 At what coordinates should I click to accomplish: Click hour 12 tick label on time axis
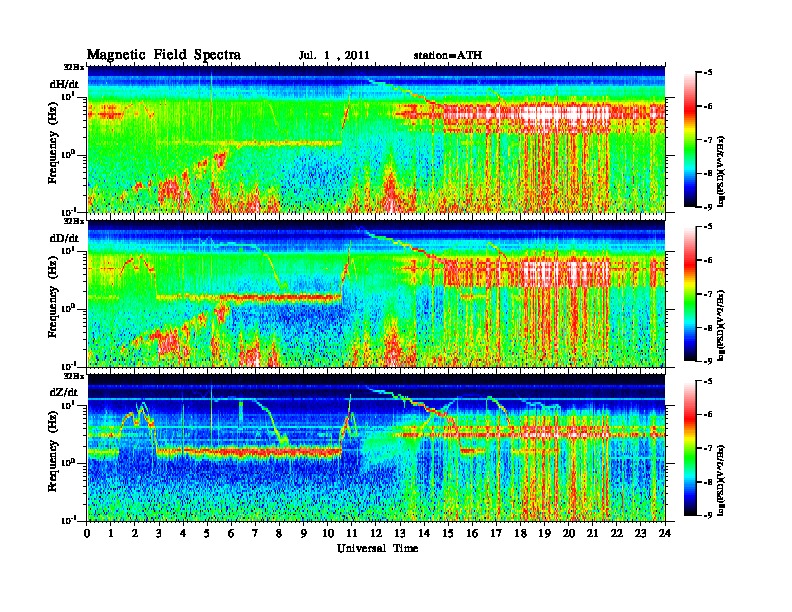pos(376,533)
